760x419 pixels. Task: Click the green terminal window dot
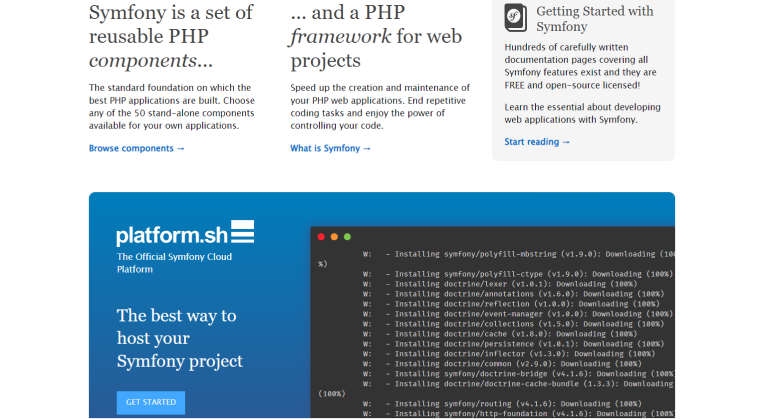[x=347, y=237]
